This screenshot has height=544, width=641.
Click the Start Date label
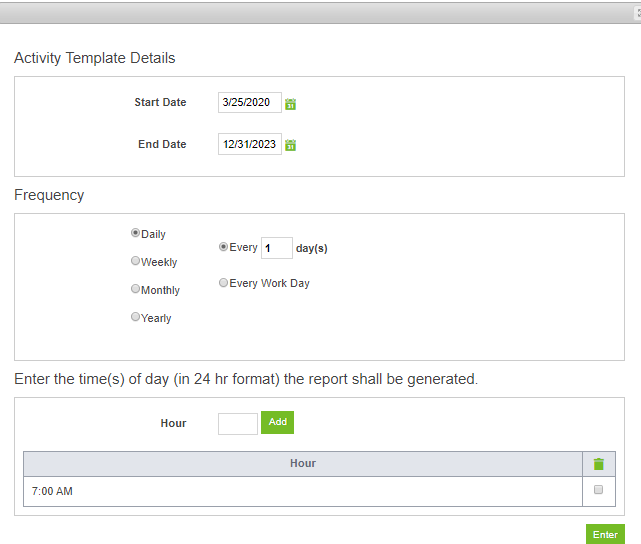point(160,102)
